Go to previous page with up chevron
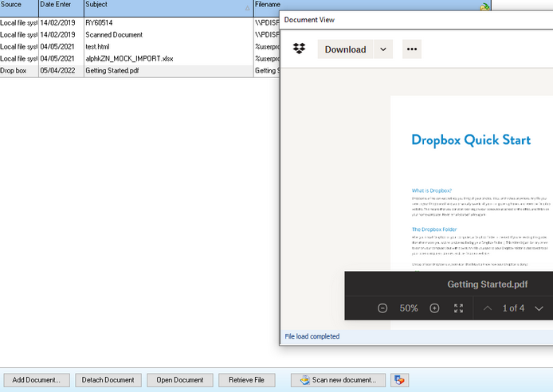 click(488, 308)
